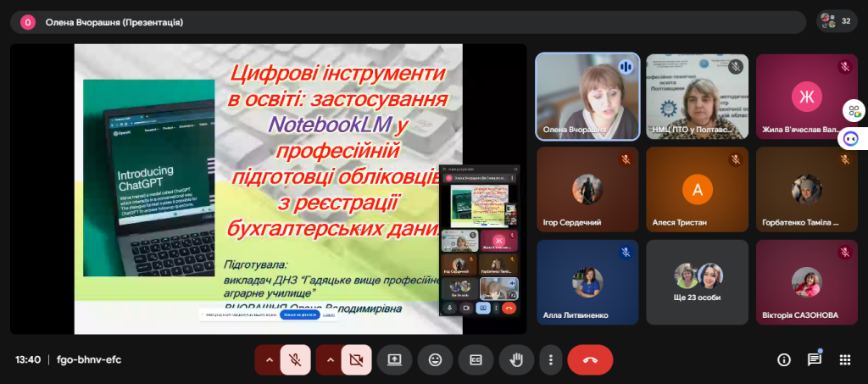
Task: Click the red leave call button
Action: pos(590,359)
